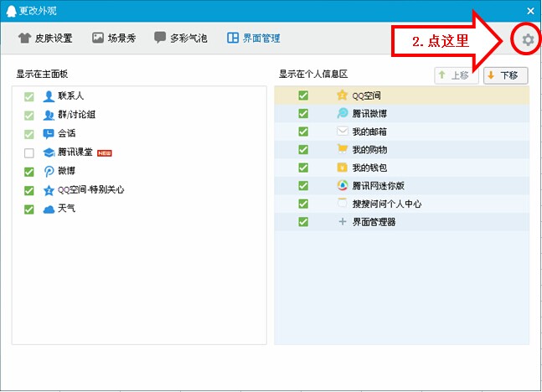Click the layout icon for 界面管理
The height and width of the screenshot is (392, 542).
[x=233, y=38]
